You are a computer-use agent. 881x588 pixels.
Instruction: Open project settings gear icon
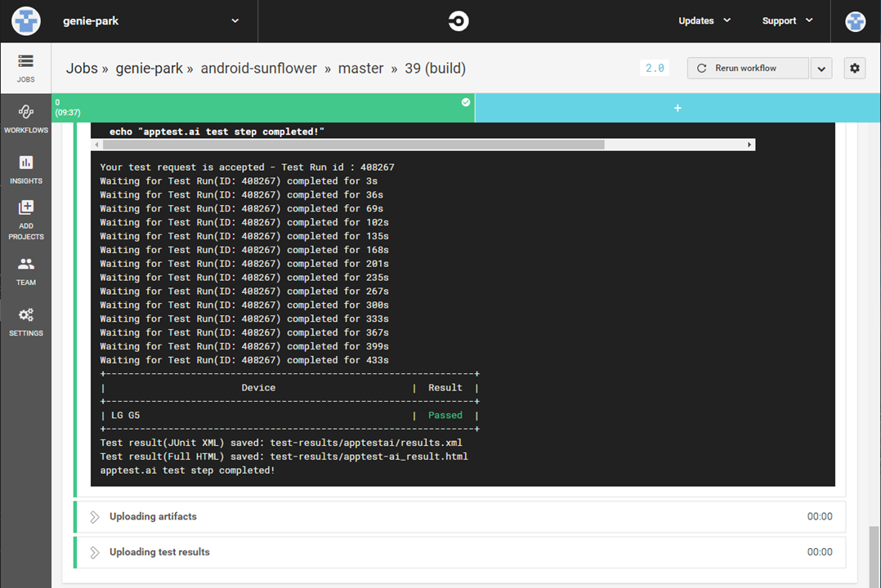pyautogui.click(x=855, y=68)
